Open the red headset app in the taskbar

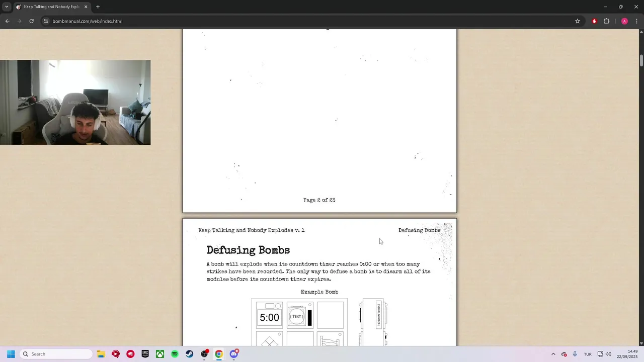[116, 354]
